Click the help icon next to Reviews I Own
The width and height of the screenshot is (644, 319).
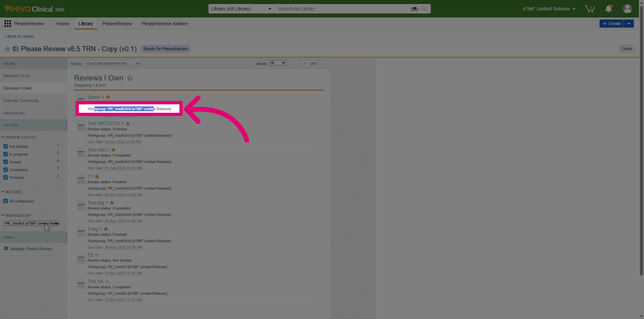click(130, 78)
